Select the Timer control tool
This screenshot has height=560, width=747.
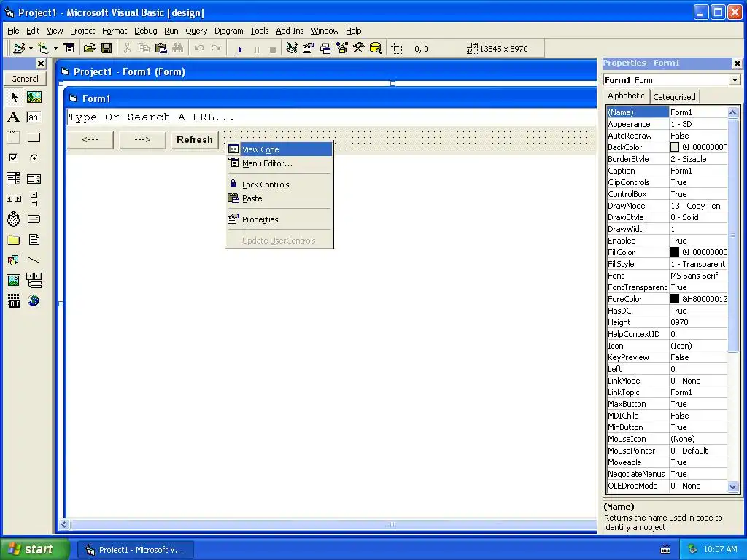(x=14, y=219)
